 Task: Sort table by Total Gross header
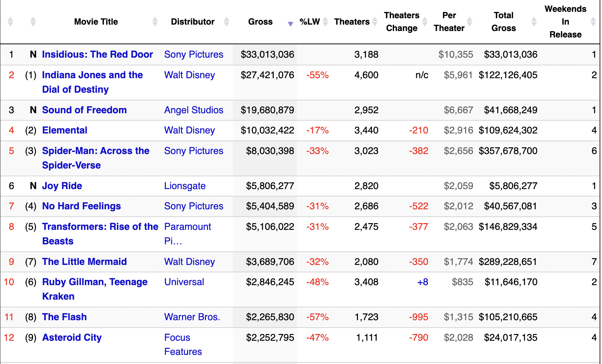pos(504,22)
